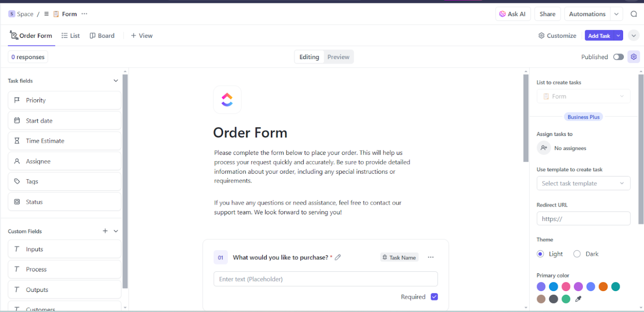Click the no assignees avatar icon
The width and height of the screenshot is (644, 312).
tap(544, 148)
